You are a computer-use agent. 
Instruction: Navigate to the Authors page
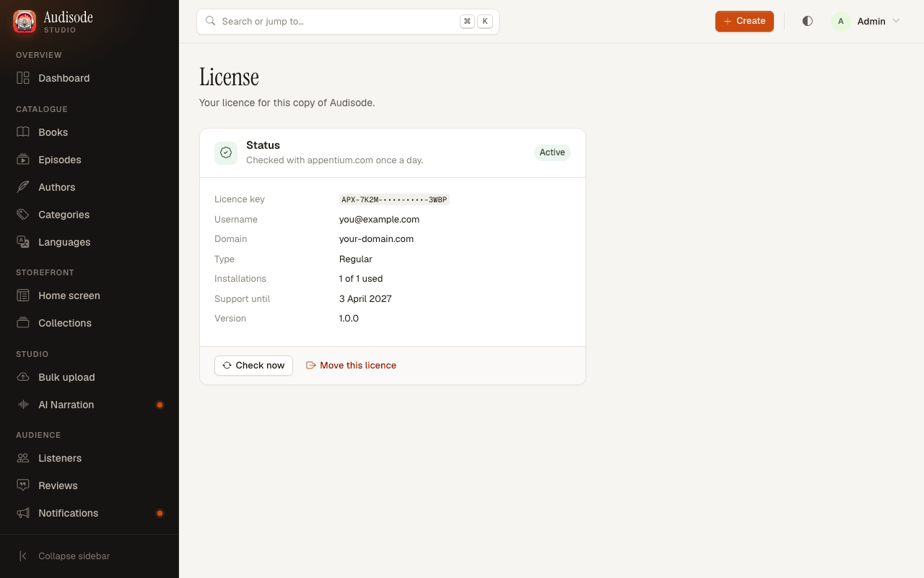90,187
